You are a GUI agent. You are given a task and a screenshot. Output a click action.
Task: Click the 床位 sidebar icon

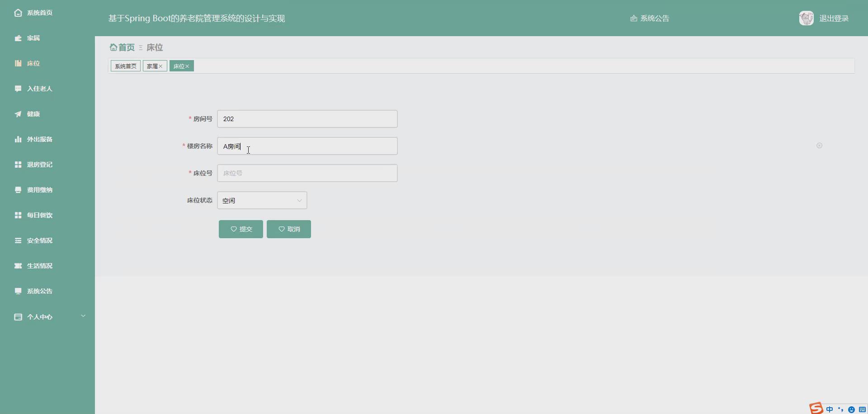coord(18,63)
